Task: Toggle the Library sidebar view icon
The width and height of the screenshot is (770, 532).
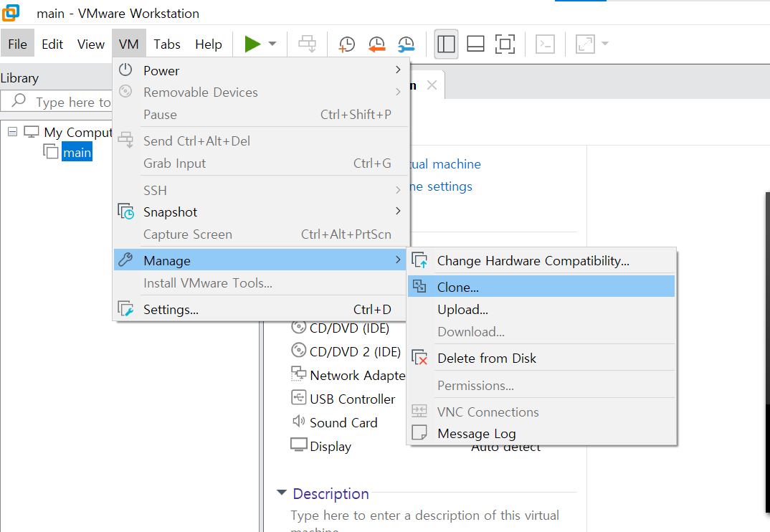Action: point(446,44)
